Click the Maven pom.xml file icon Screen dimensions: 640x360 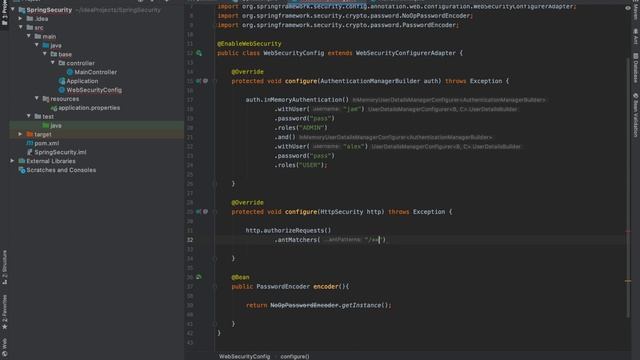pos(30,143)
